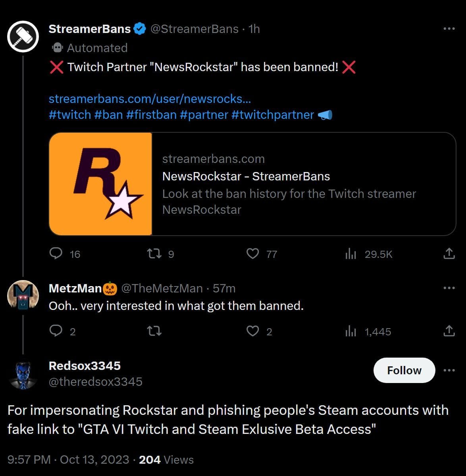Viewport: 466px width, 476px height.
Task: Open the more options menu on StreamerBans' tweet
Action: coord(449,28)
